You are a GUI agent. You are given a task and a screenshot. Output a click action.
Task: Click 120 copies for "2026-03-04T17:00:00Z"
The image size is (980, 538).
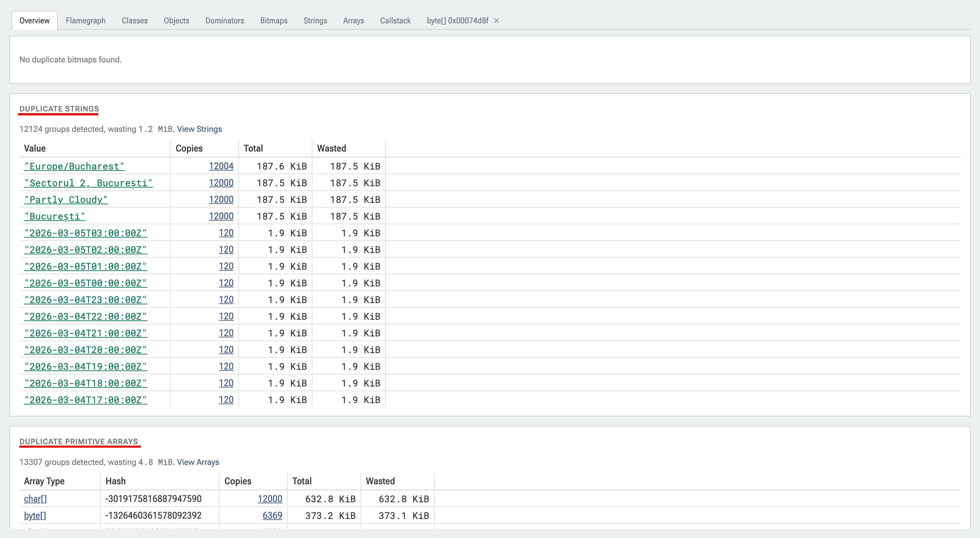(x=226, y=400)
